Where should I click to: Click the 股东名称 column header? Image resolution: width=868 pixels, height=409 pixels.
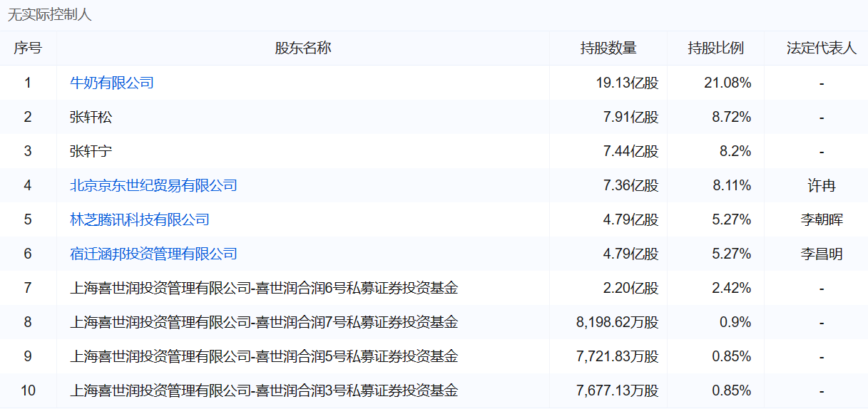303,48
